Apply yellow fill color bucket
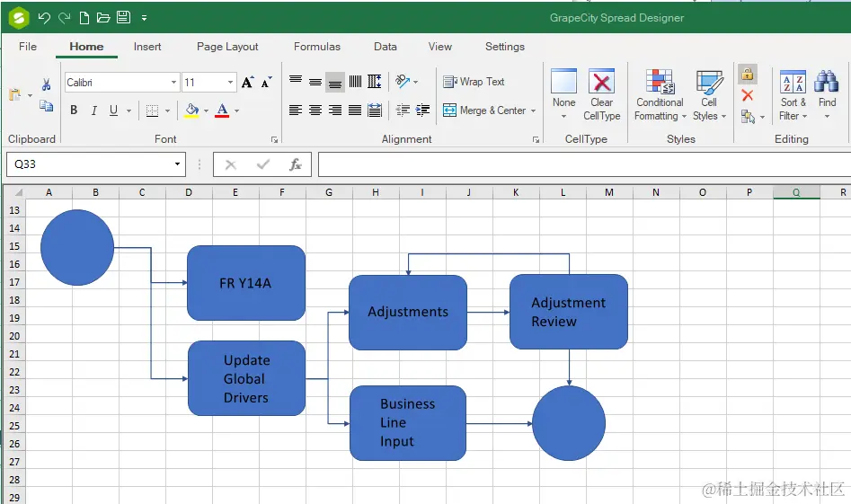Viewport: 851px width, 504px height. click(191, 111)
